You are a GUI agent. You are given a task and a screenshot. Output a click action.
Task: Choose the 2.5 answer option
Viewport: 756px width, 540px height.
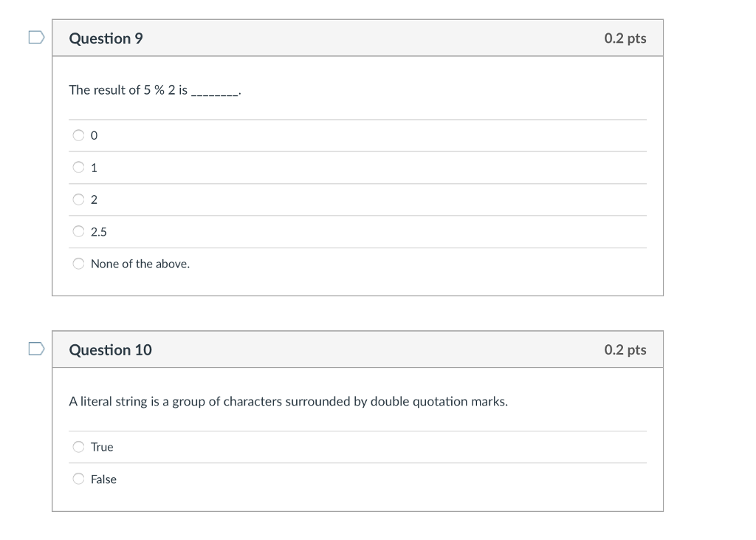(x=78, y=230)
